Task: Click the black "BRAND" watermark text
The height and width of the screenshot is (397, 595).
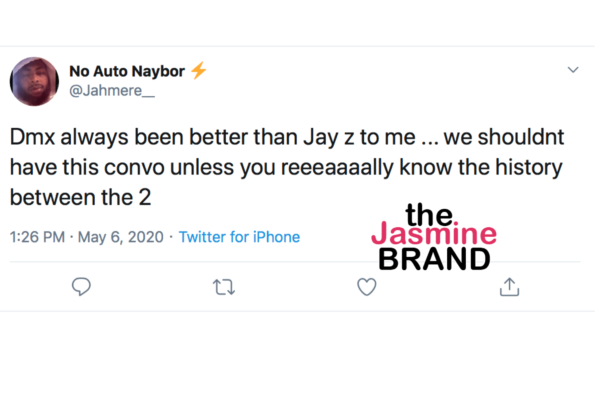Action: pos(434,259)
